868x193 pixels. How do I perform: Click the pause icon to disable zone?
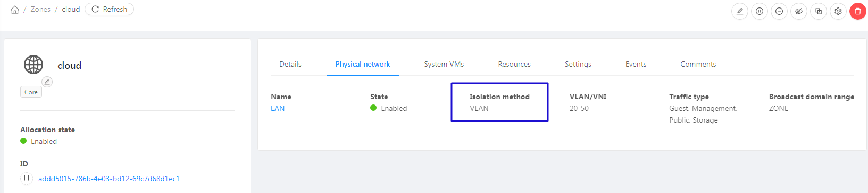pos(759,11)
